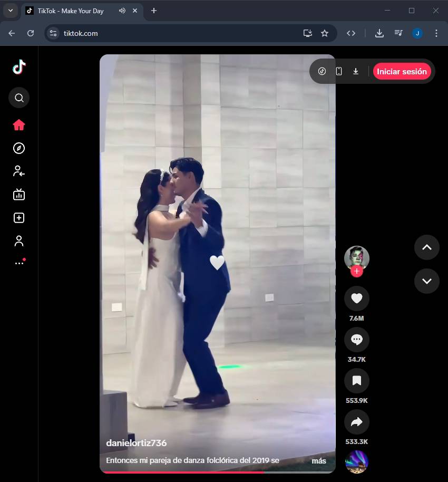Open danielortiz736 profile link
The width and height of the screenshot is (448, 482).
136,443
